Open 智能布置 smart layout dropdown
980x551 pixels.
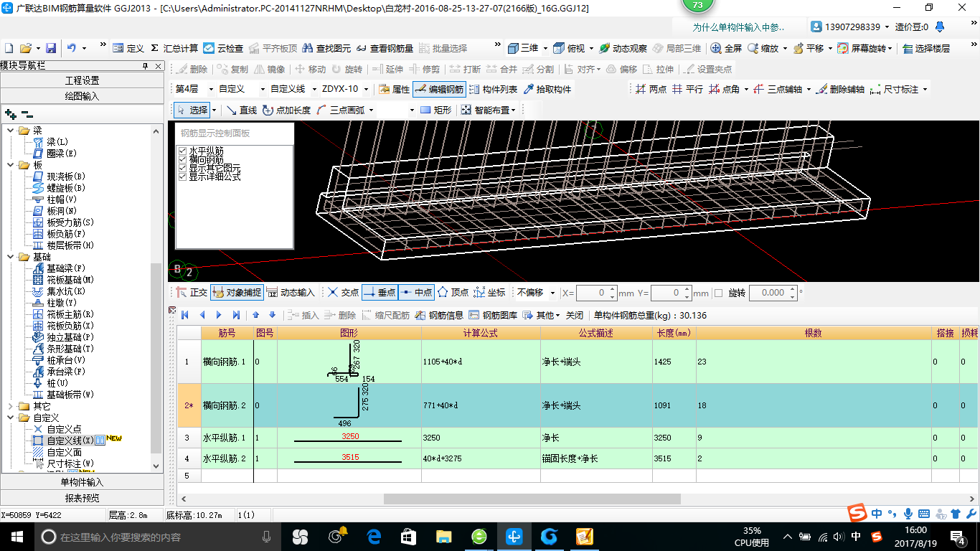(x=513, y=110)
